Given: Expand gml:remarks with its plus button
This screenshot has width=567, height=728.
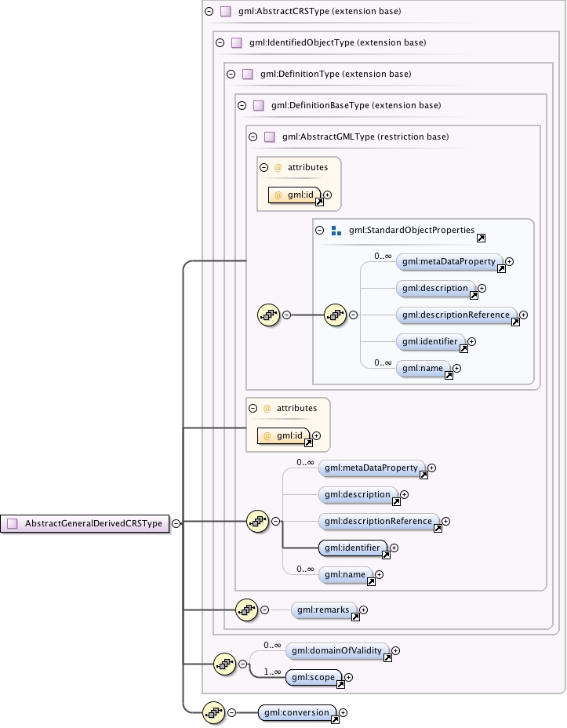Looking at the screenshot, I should (363, 610).
